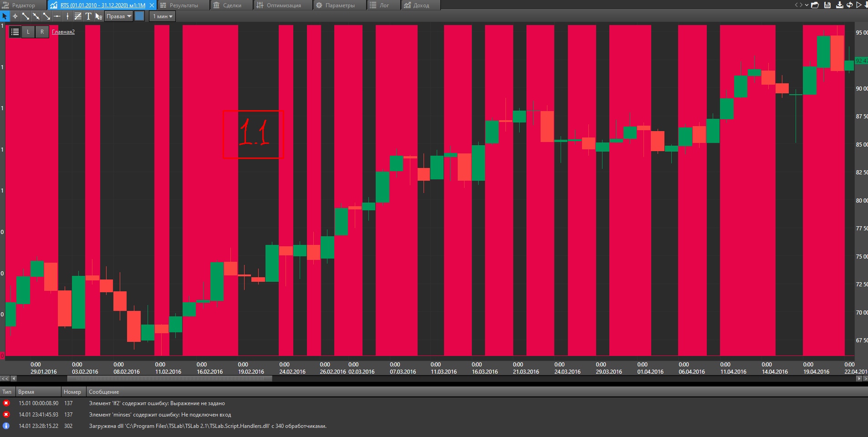Select the arrow pointer tool
868x437 pixels.
click(5, 16)
